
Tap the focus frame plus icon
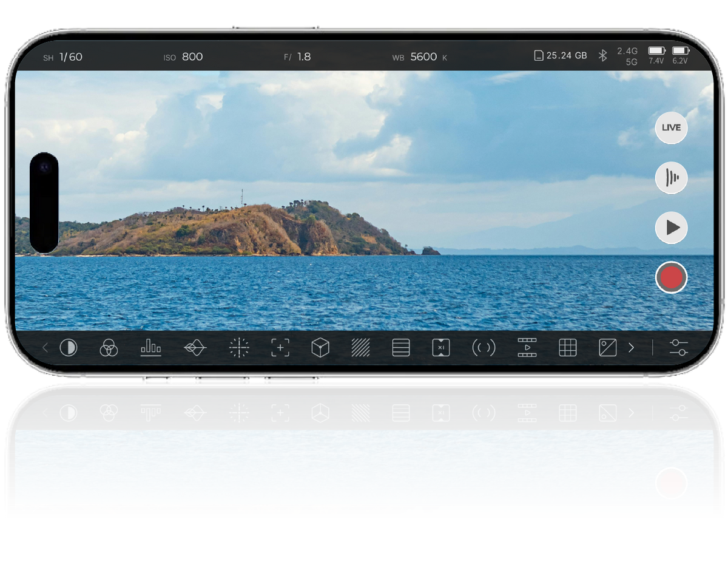tap(280, 348)
